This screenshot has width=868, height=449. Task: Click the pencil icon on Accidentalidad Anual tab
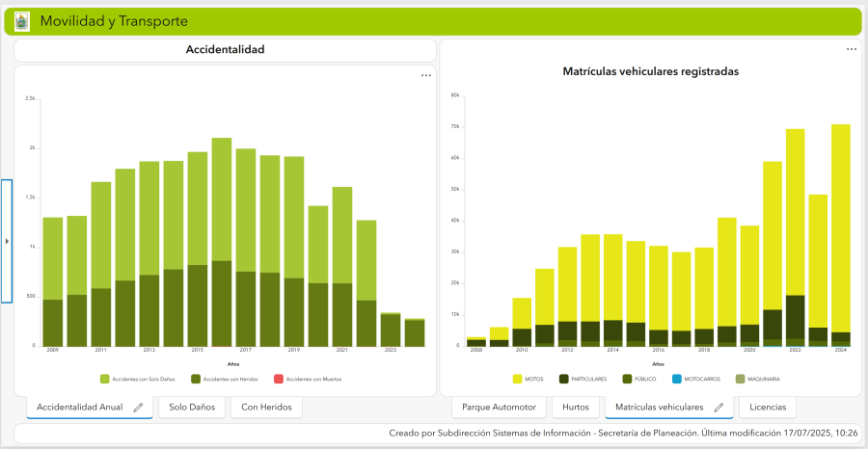pos(138,408)
